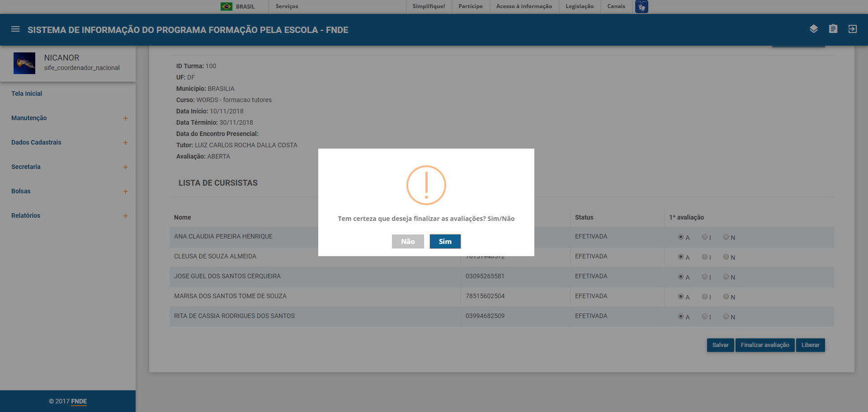868x412 pixels.
Task: Expand the Secretaria plus
Action: (126, 167)
